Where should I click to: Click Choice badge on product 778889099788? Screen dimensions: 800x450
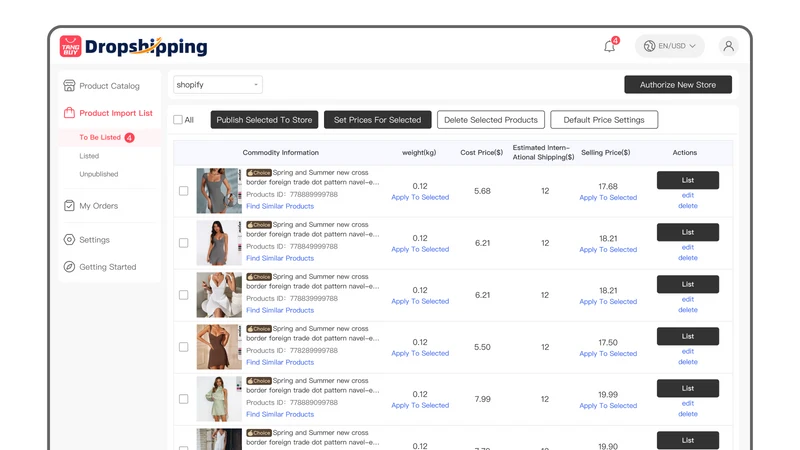259,381
